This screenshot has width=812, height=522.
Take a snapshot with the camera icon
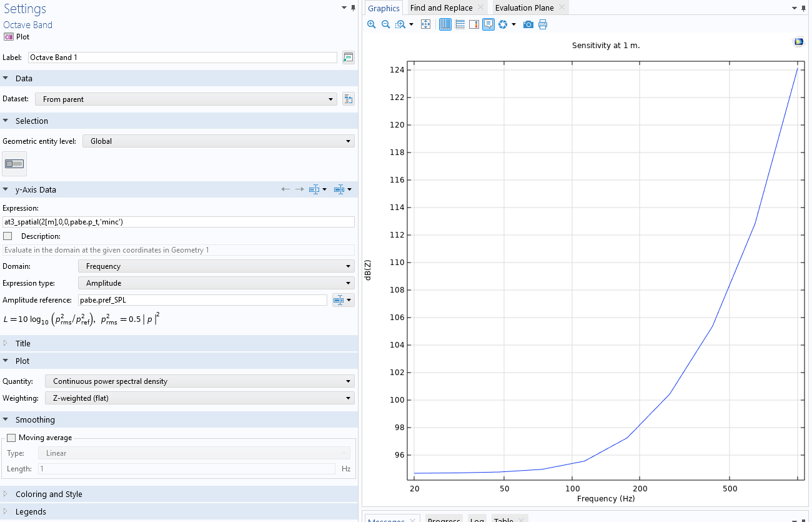[x=528, y=24]
